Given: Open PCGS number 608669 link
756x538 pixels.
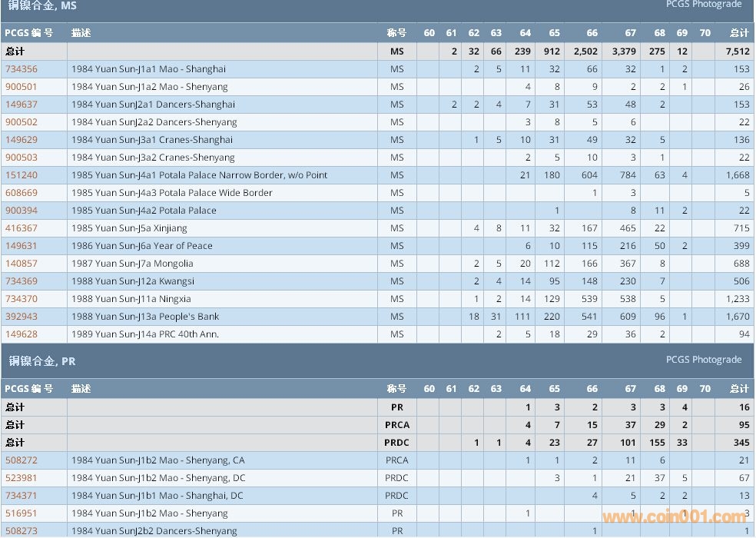Looking at the screenshot, I should pyautogui.click(x=22, y=193).
